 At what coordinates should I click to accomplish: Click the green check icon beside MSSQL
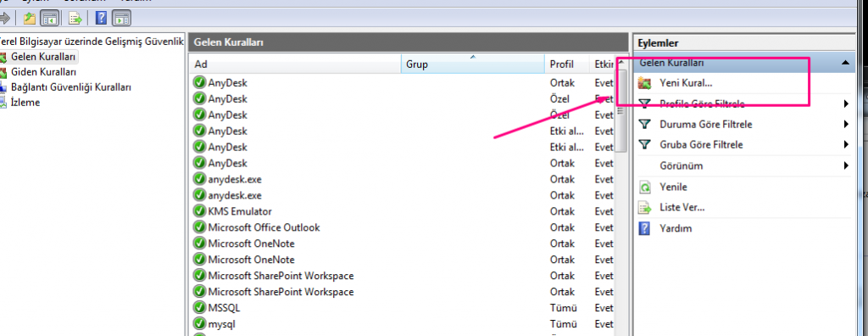[x=199, y=308]
